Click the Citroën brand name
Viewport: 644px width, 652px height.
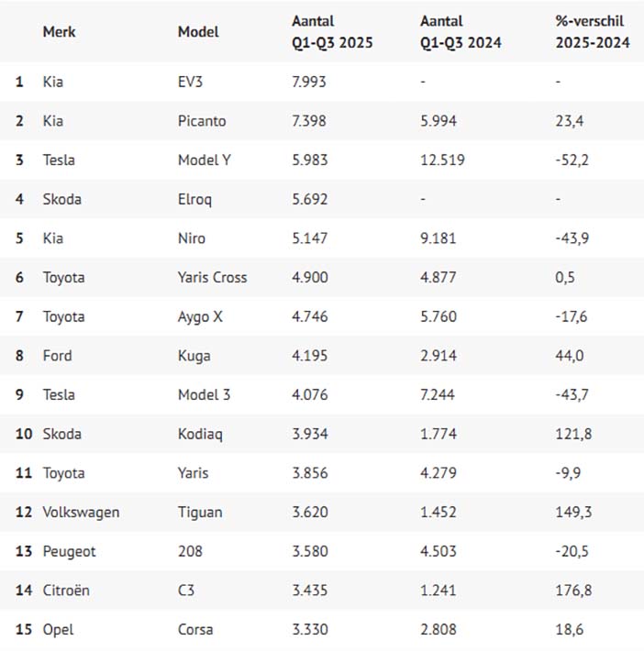click(x=66, y=591)
